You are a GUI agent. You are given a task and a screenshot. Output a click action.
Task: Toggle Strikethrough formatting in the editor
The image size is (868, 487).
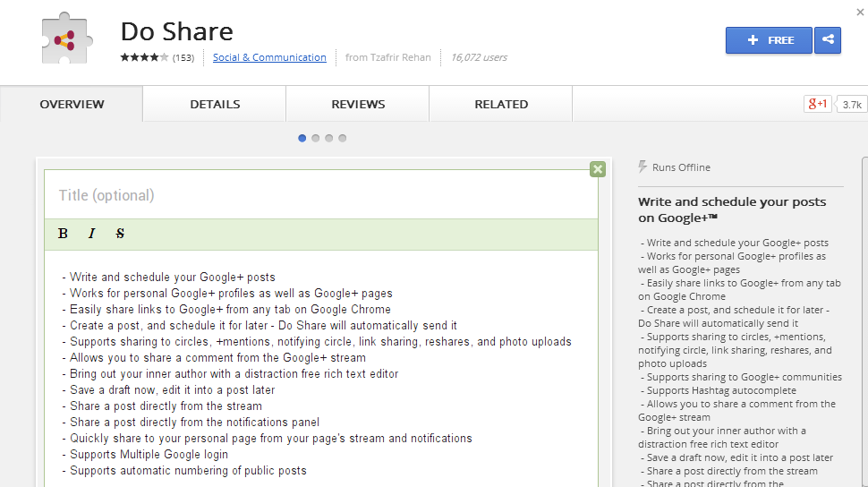[120, 234]
